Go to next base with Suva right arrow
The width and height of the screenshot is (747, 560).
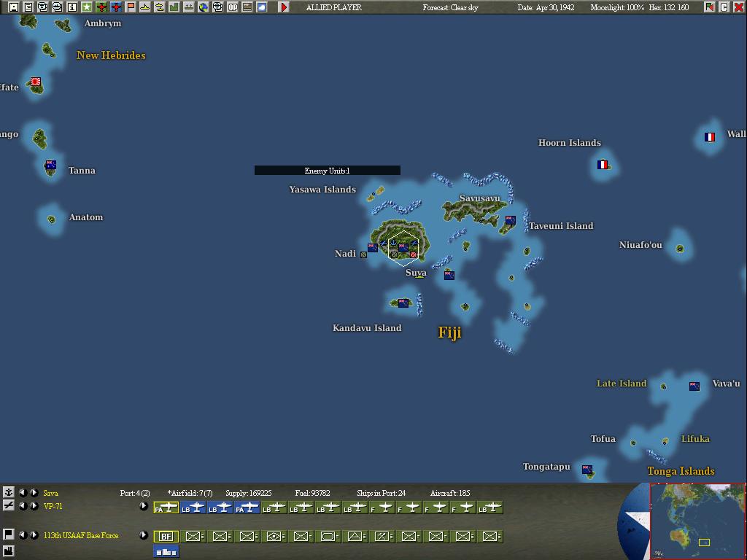tap(34, 492)
